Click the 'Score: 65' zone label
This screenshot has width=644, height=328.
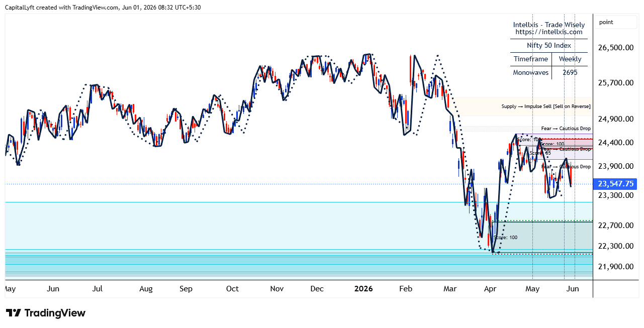(540, 153)
